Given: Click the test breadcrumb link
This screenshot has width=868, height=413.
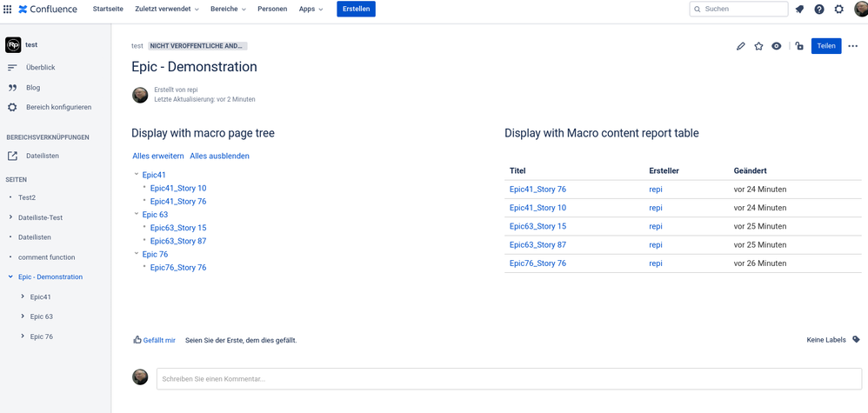Looking at the screenshot, I should pos(137,46).
